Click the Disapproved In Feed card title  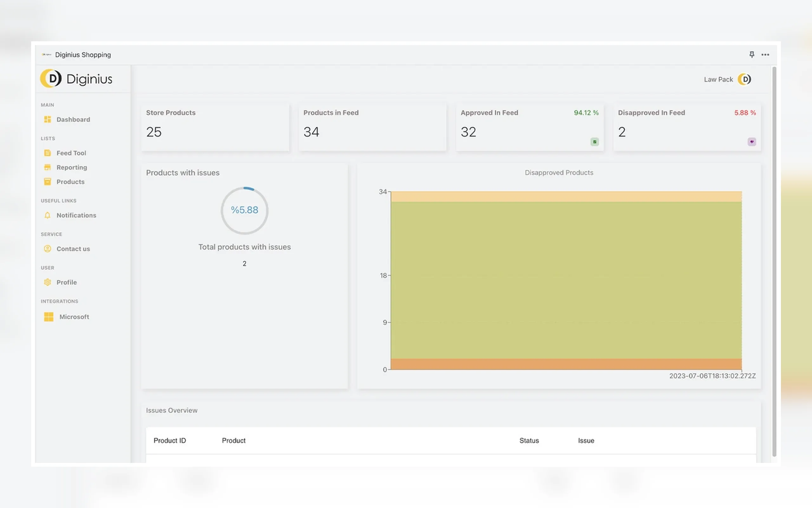point(651,113)
